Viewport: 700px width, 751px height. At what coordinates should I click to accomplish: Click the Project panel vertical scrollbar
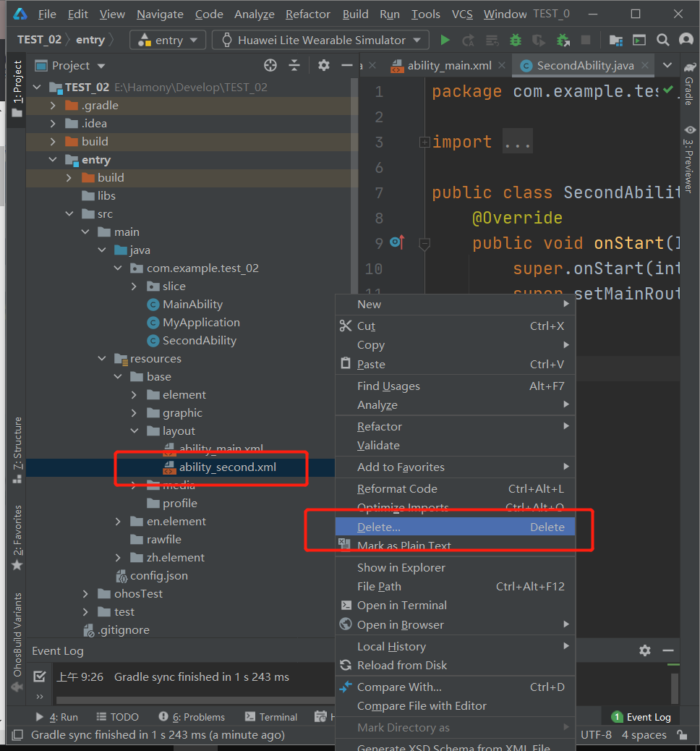click(x=355, y=187)
